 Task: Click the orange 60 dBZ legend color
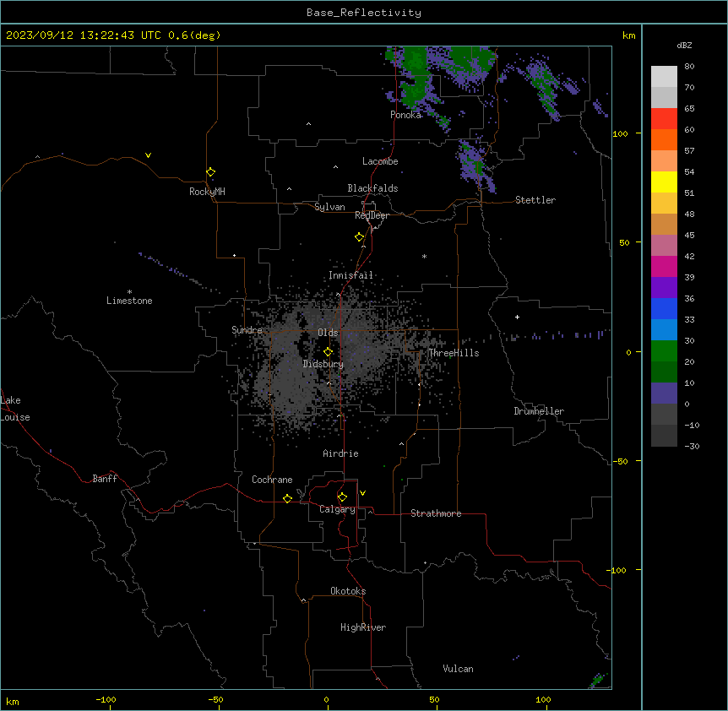[x=664, y=140]
